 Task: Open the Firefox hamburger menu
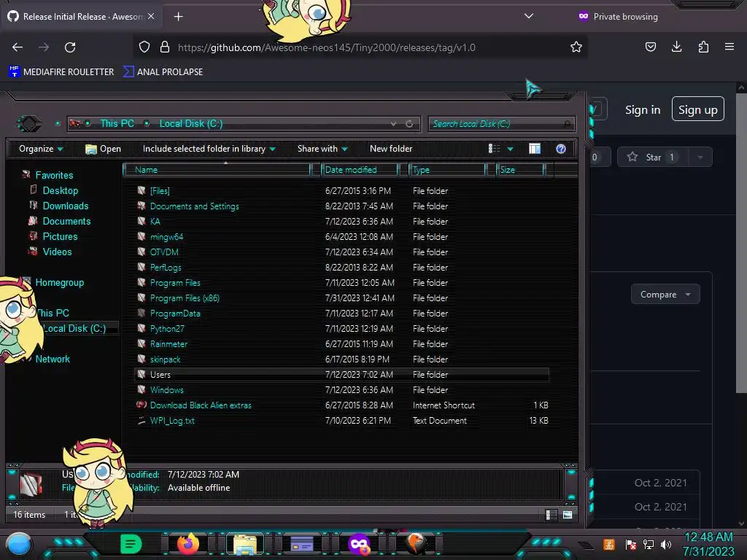coord(729,47)
